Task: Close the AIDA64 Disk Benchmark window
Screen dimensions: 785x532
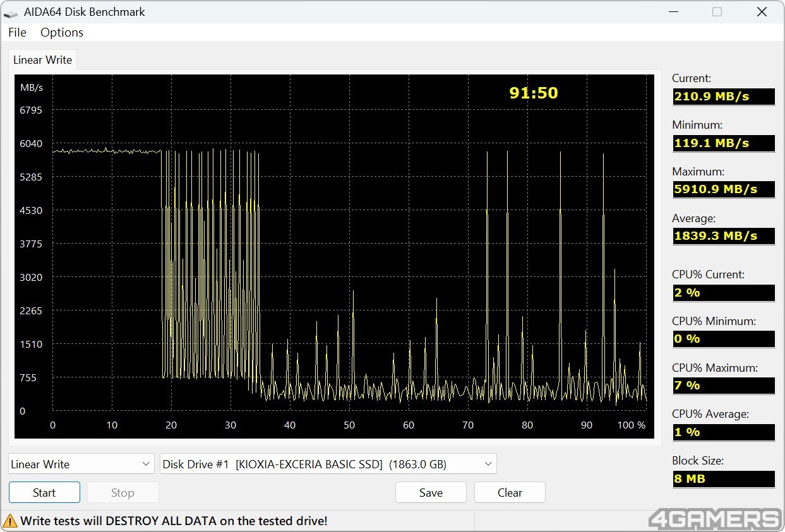Action: click(x=762, y=12)
